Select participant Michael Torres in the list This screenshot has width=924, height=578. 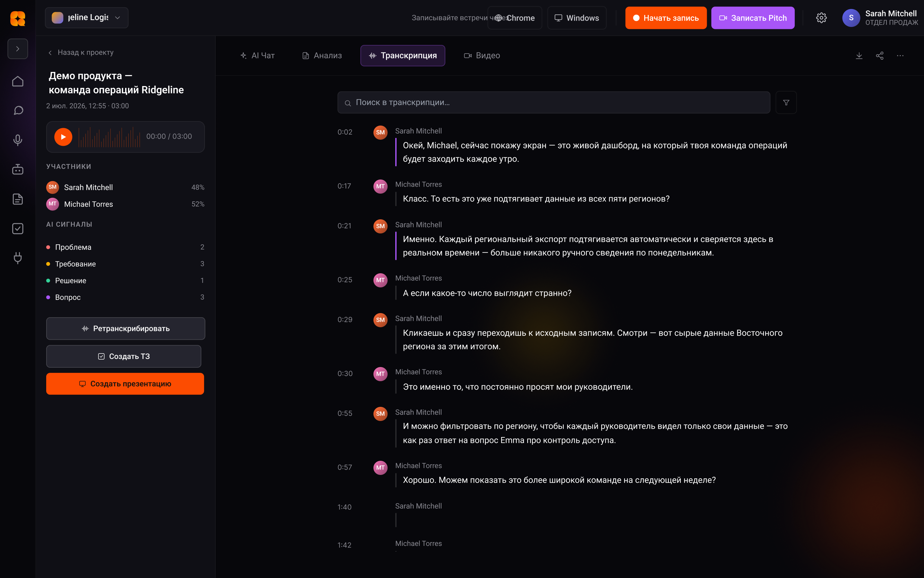125,204
